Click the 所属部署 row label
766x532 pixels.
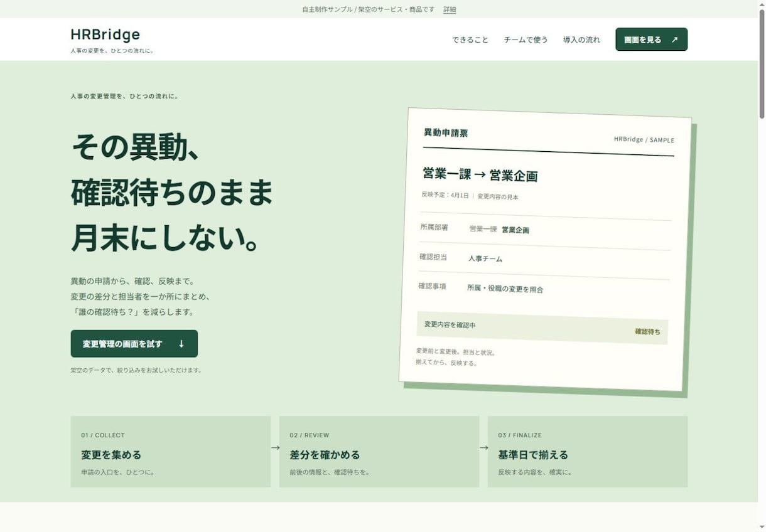click(x=434, y=227)
